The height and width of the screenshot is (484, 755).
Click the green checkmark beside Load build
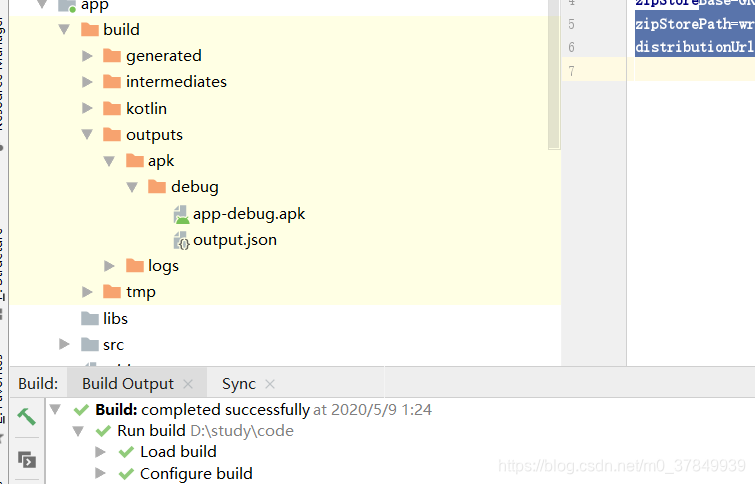tap(126, 452)
